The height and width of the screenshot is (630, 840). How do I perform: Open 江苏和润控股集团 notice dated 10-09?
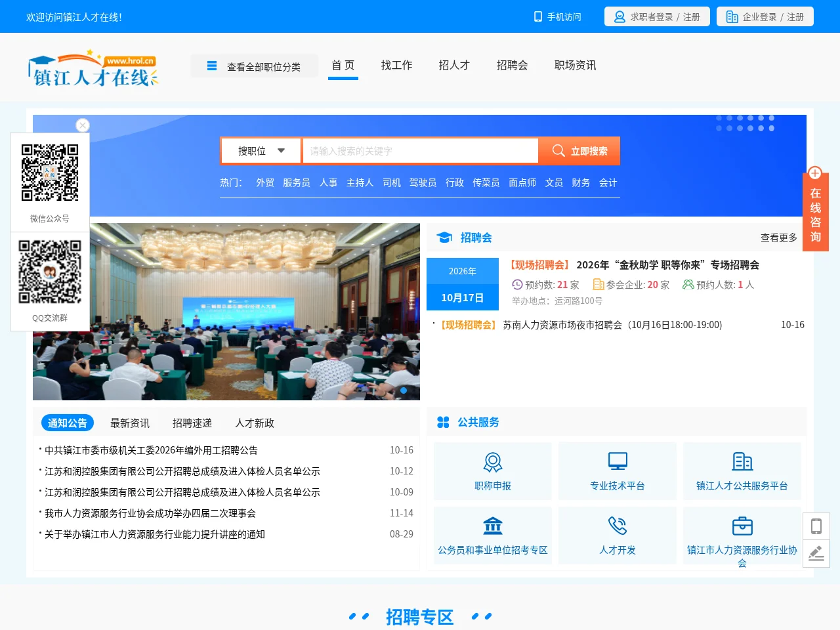point(182,492)
